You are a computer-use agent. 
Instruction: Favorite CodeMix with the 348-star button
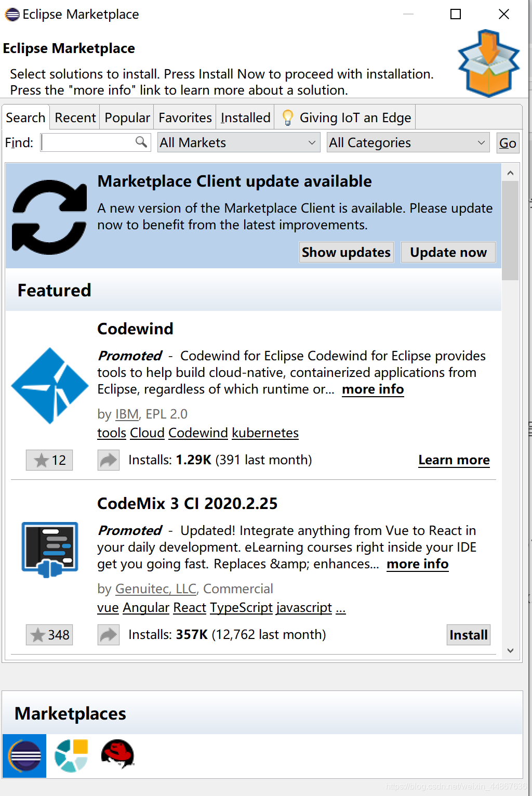click(49, 635)
